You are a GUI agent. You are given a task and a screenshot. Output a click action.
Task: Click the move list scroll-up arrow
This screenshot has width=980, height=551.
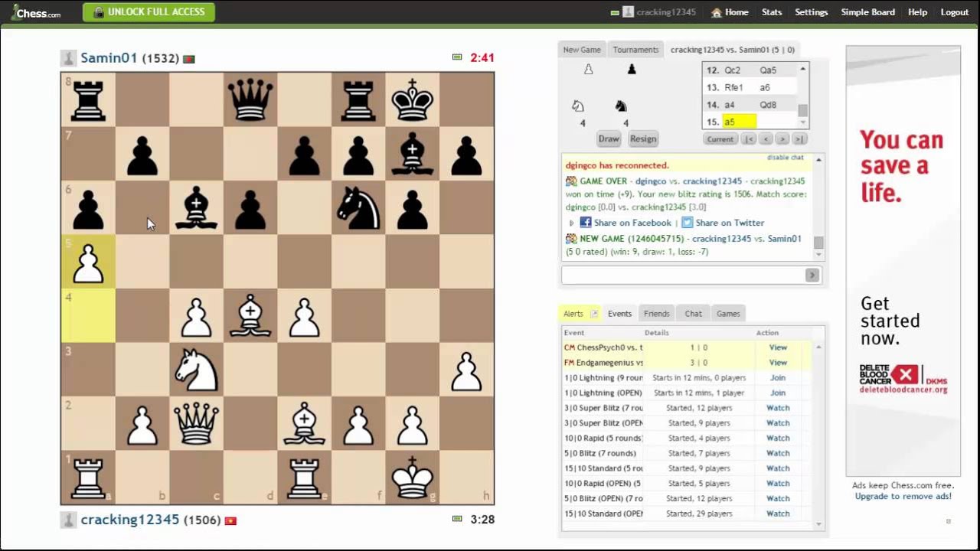tap(802, 69)
